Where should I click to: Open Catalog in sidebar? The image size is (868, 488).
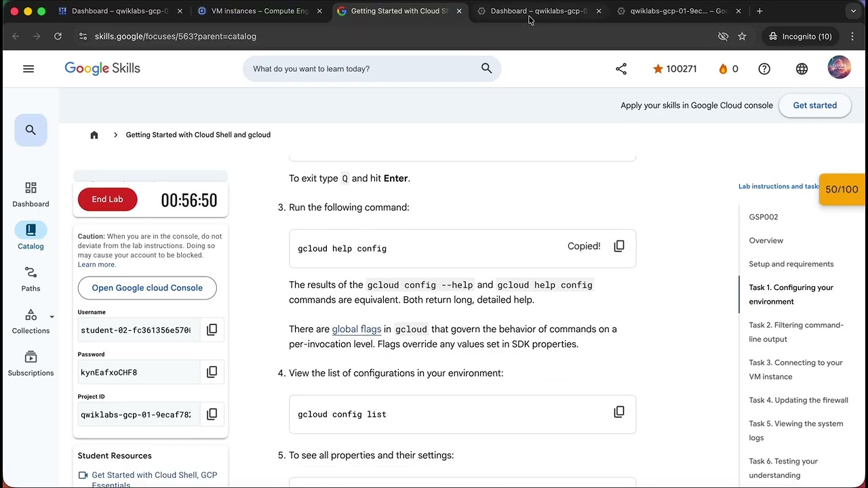pyautogui.click(x=31, y=237)
